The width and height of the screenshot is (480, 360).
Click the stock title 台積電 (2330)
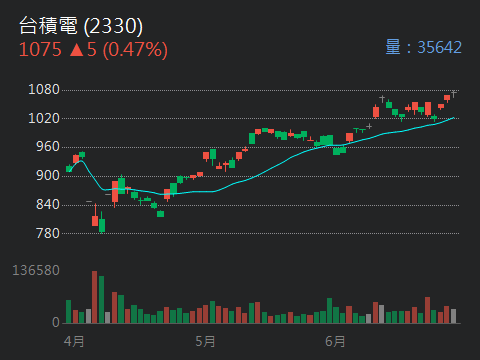pyautogui.click(x=81, y=26)
